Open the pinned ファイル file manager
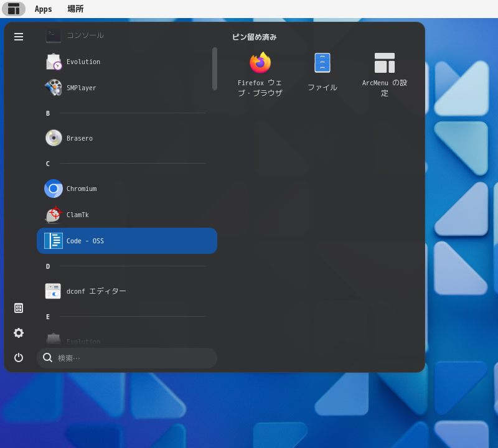 (x=322, y=75)
